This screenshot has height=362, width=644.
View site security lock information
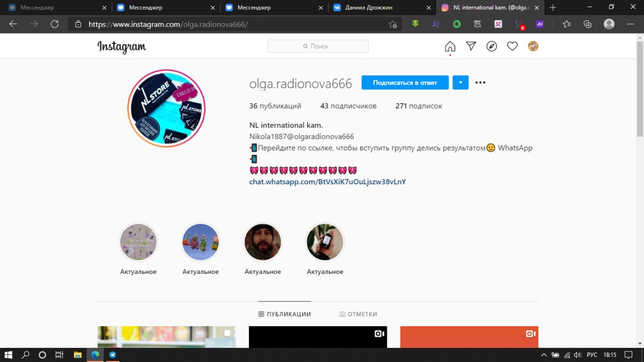(78, 24)
